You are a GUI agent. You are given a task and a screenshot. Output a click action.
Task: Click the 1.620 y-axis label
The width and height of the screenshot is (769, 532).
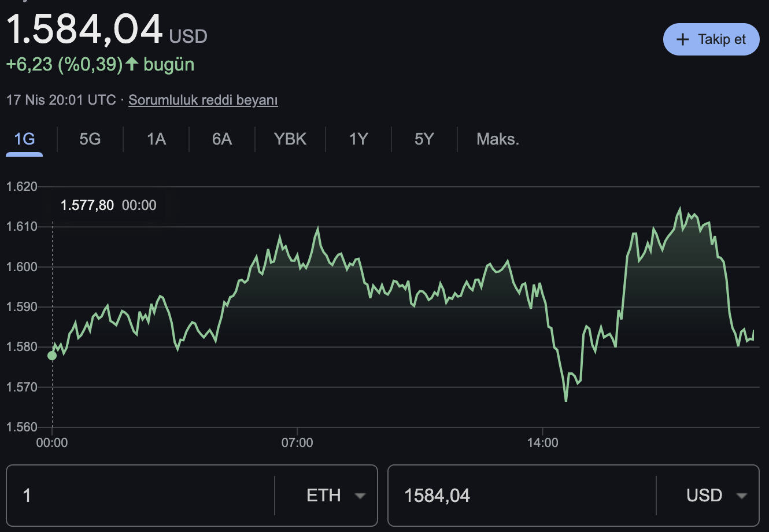21,186
